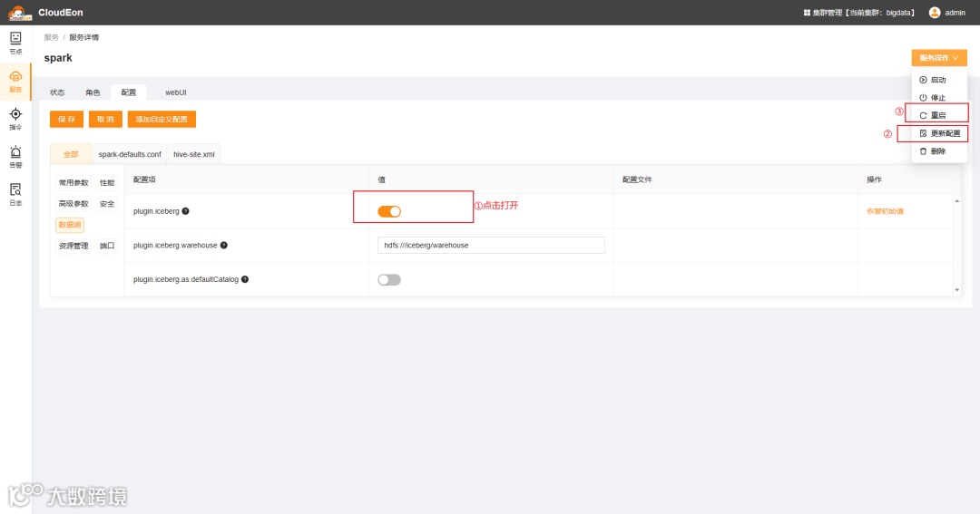980x514 pixels.
Task: Click the table scrollbar down arrow
Action: coord(957,290)
